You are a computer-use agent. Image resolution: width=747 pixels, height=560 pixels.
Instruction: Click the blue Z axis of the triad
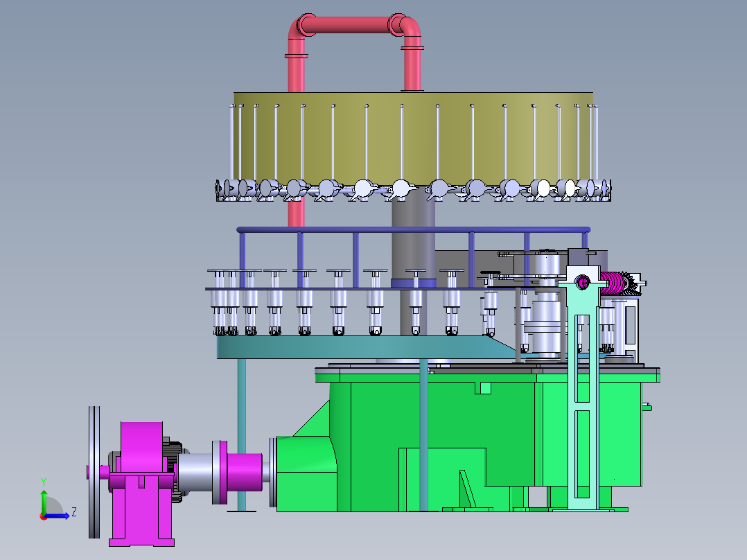point(58,516)
